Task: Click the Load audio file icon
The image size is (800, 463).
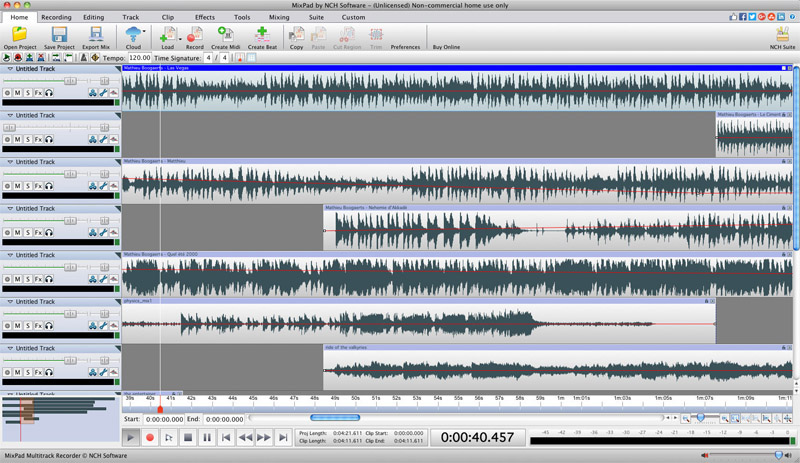Action: click(167, 34)
